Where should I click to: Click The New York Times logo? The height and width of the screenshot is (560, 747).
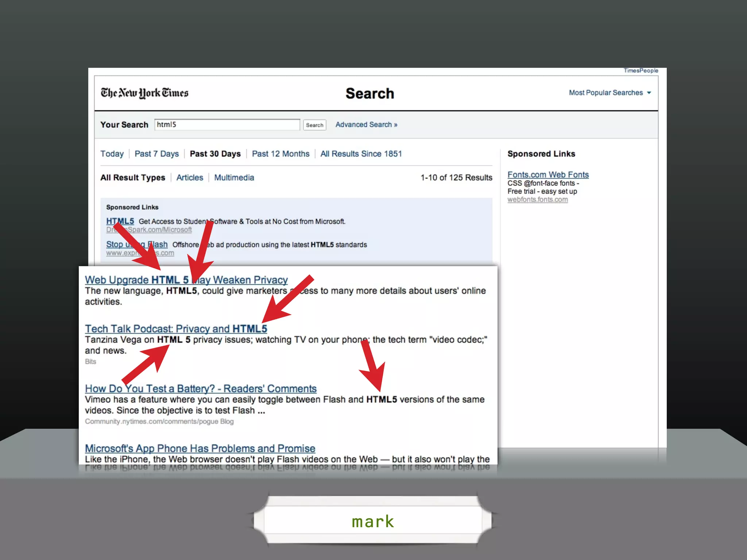(x=144, y=93)
